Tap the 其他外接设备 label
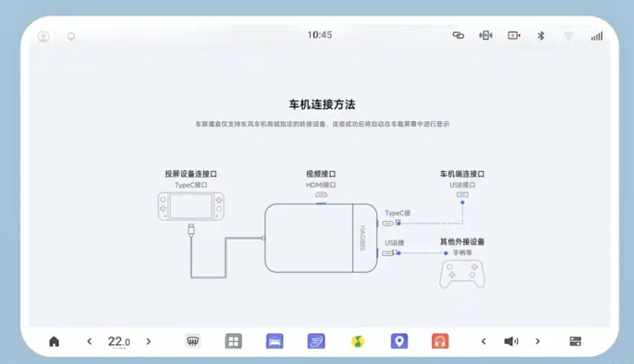Viewport: 634px width, 364px height. [x=462, y=242]
